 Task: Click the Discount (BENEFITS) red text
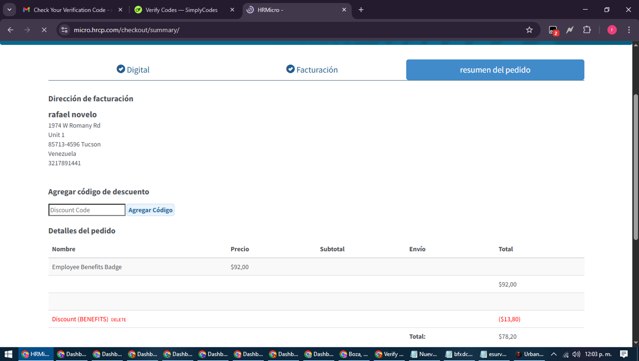(x=80, y=319)
